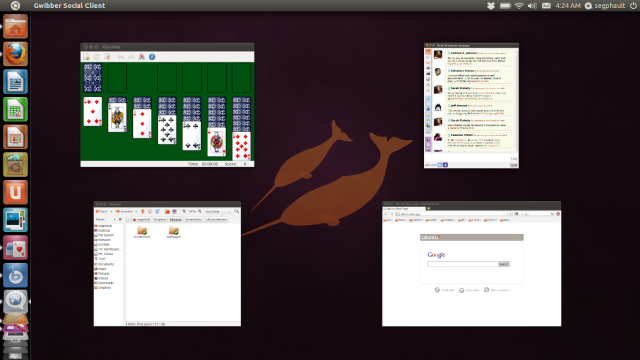Screen dimensions: 640x360
Task: Click Redo Move arrow in Klondike toolbar
Action: click(131, 57)
